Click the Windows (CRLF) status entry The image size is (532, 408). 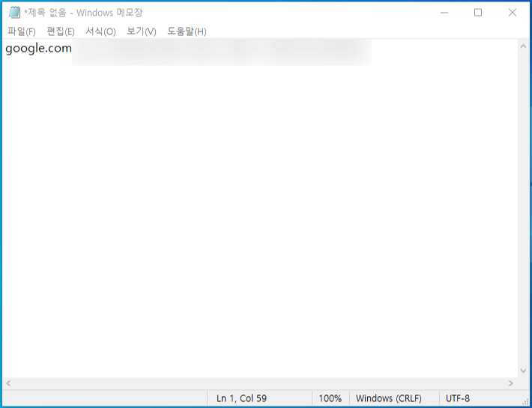pyautogui.click(x=389, y=398)
